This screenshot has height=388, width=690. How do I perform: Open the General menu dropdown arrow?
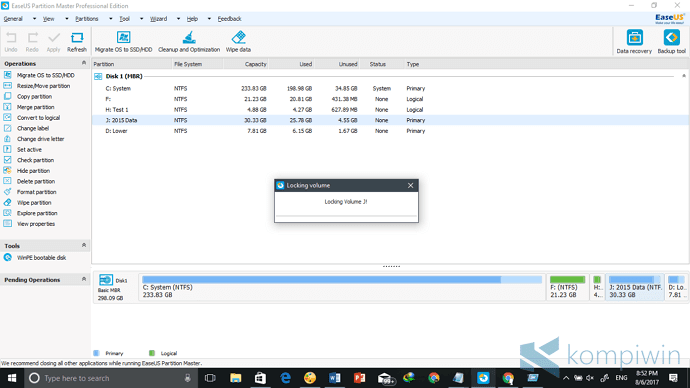[x=34, y=19]
